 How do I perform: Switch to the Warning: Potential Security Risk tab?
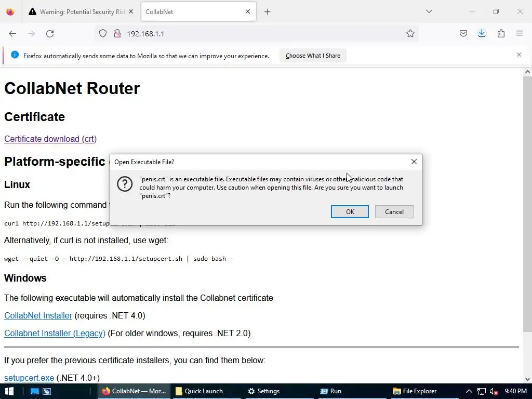click(x=82, y=12)
